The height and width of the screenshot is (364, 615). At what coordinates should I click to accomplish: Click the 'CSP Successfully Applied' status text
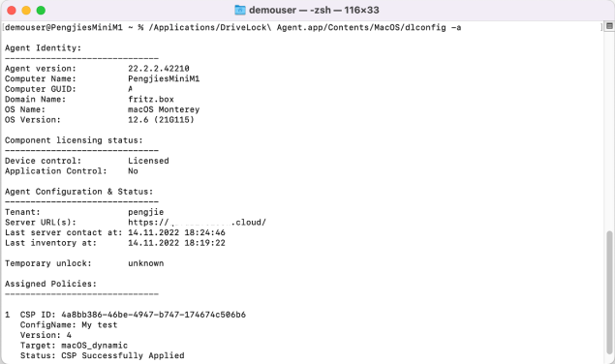122,355
